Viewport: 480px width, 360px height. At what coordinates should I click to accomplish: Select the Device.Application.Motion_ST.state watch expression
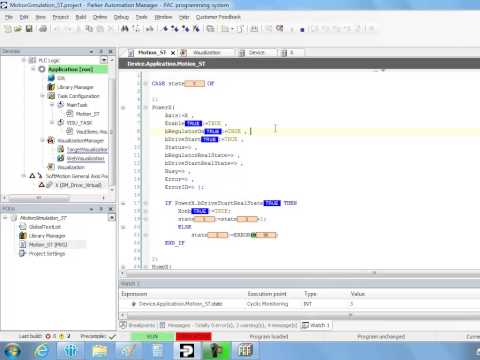click(x=180, y=304)
